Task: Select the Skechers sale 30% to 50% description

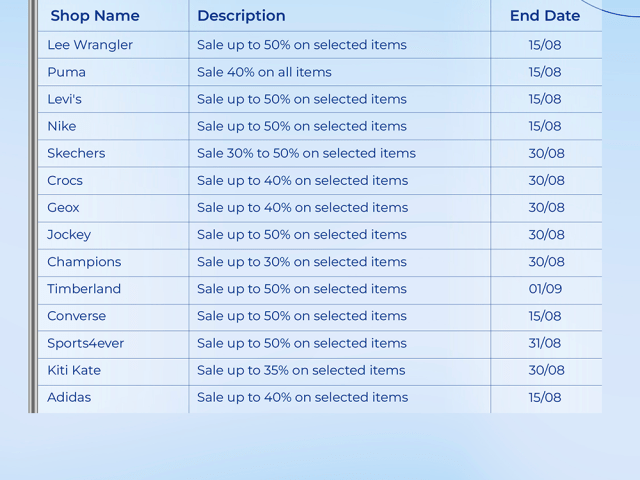Action: click(x=306, y=153)
